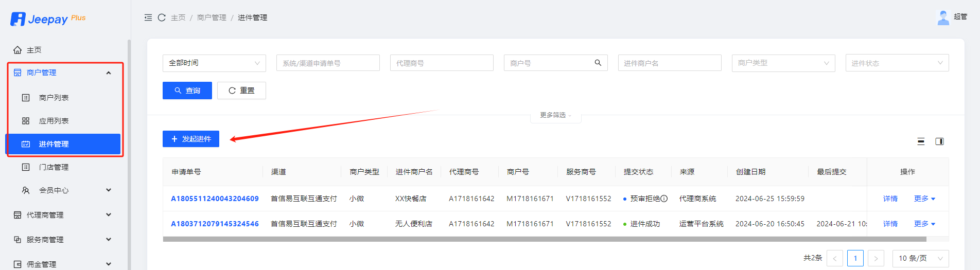Screen dimensions: 980x270
Task: Click the search icon in 商户号 field
Action: pyautogui.click(x=598, y=63)
